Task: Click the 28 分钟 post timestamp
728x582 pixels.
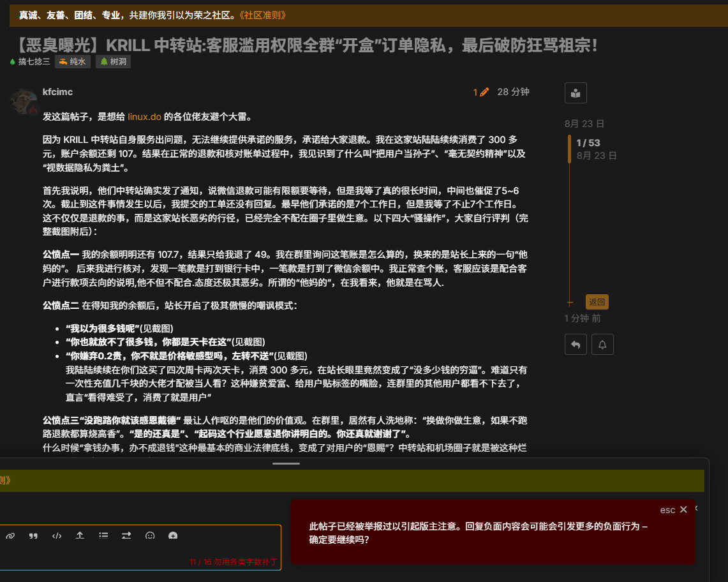Action: (513, 92)
